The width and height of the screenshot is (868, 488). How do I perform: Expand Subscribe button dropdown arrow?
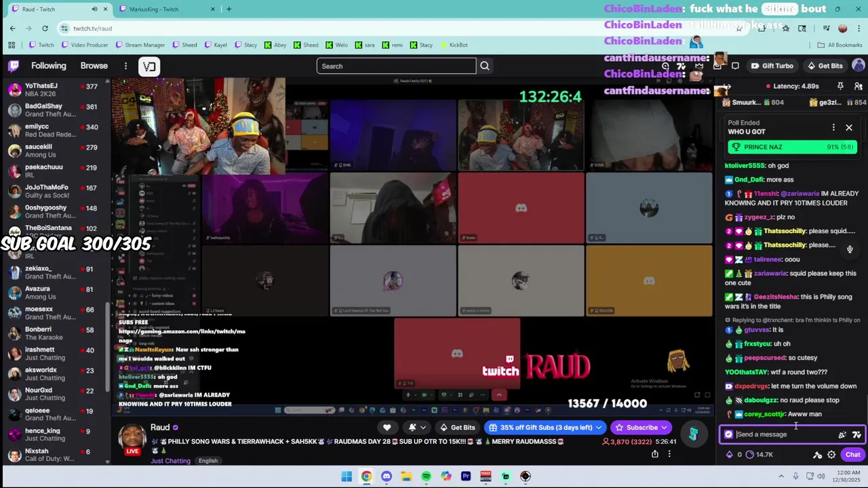pyautogui.click(x=664, y=428)
